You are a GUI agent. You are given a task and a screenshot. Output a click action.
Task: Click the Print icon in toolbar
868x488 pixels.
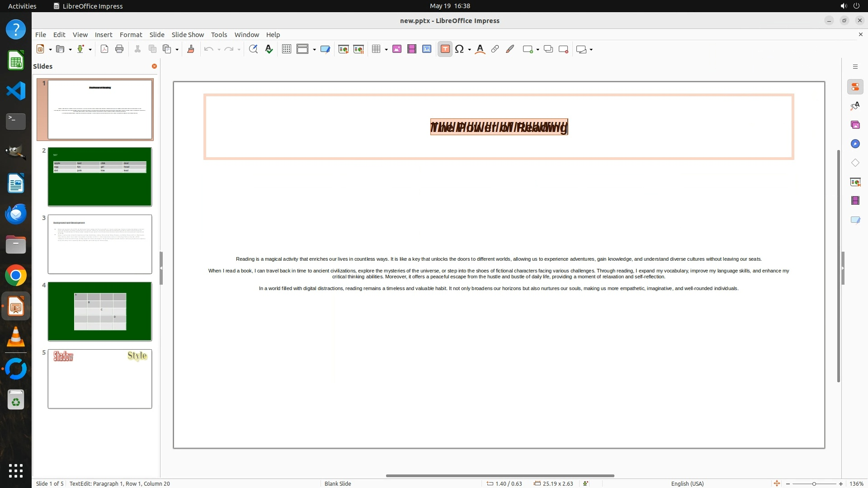coord(119,49)
